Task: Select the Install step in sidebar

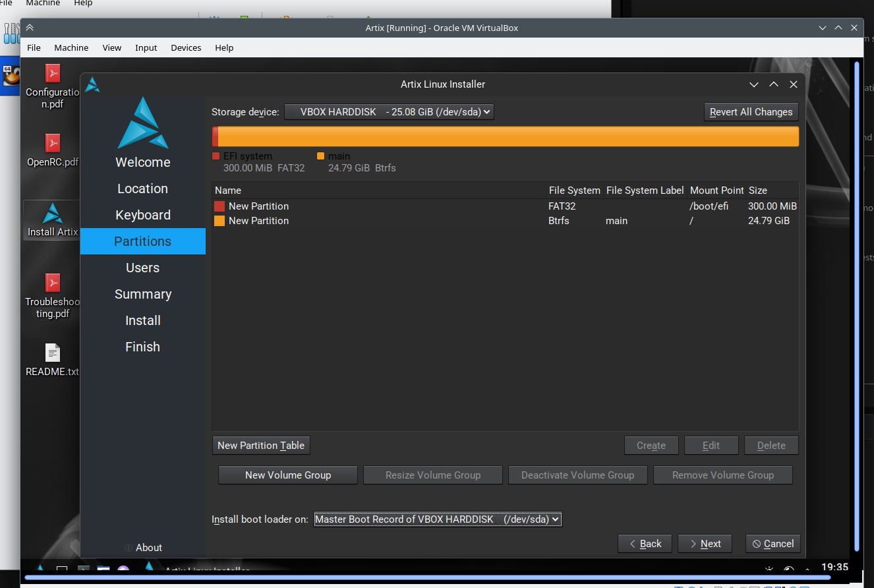Action: click(x=143, y=320)
